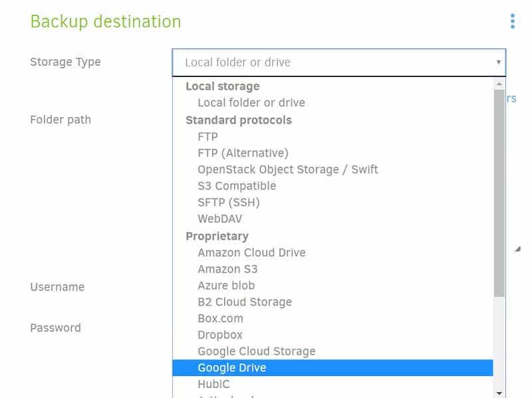Click the Proprietary group header
Screen dimensions: 532x398
217,237
